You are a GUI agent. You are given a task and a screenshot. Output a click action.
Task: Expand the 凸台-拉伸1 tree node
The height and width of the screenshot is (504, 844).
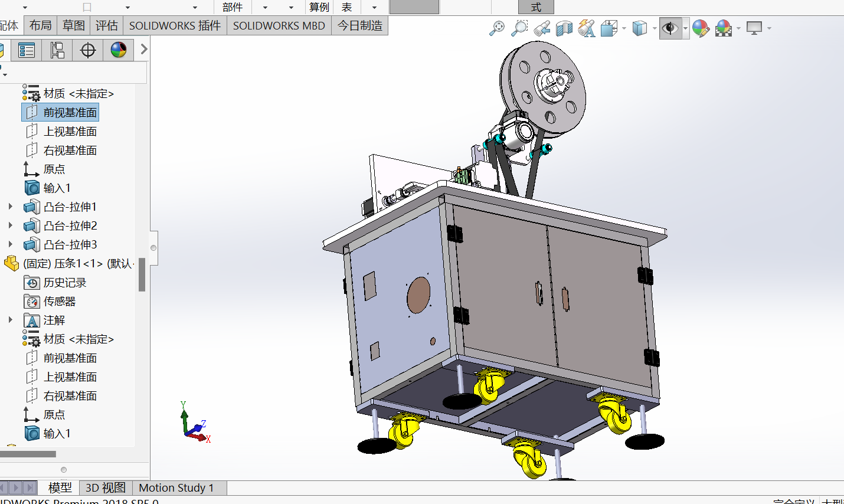10,207
